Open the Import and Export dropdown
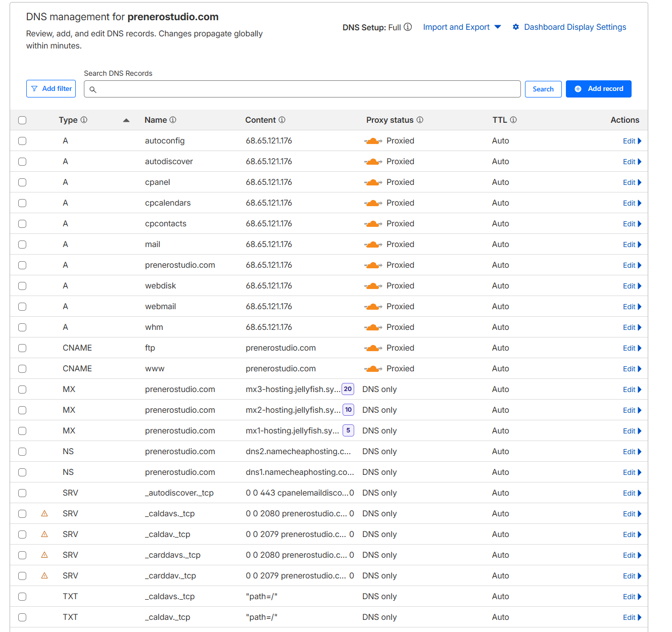Viewport: 672px width, 632px height. click(462, 27)
